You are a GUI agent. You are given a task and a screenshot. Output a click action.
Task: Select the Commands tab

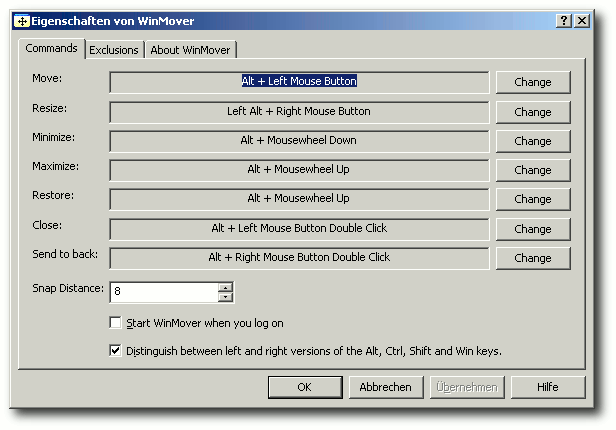(51, 48)
